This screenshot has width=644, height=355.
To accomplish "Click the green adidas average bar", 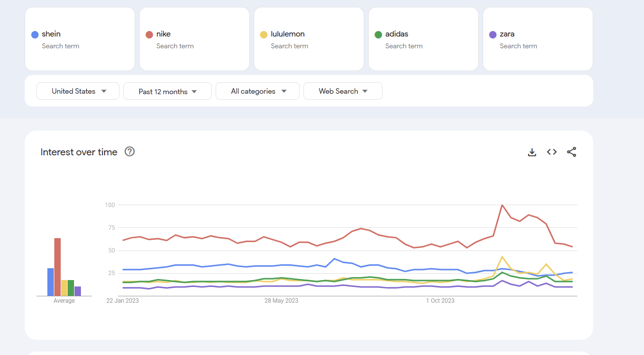I will click(x=71, y=288).
